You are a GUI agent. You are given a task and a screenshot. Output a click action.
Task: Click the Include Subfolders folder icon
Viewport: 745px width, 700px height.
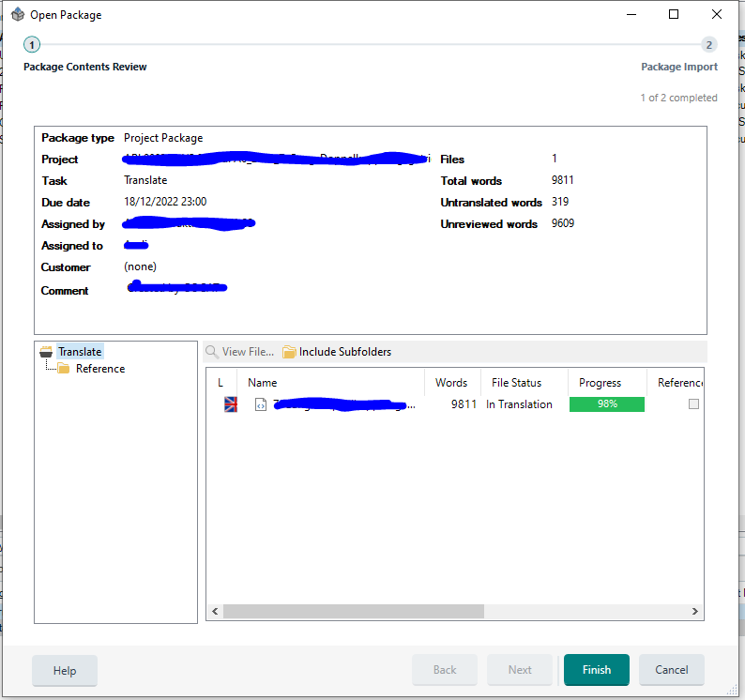point(289,352)
